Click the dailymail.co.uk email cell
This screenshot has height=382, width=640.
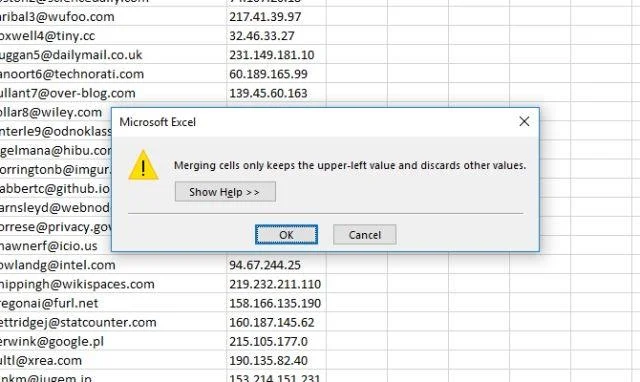113,55
